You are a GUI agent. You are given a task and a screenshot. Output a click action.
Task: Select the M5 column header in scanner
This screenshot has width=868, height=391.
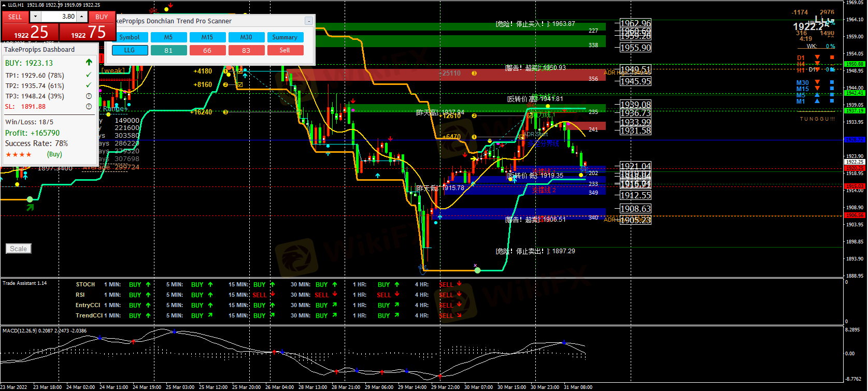pos(168,37)
